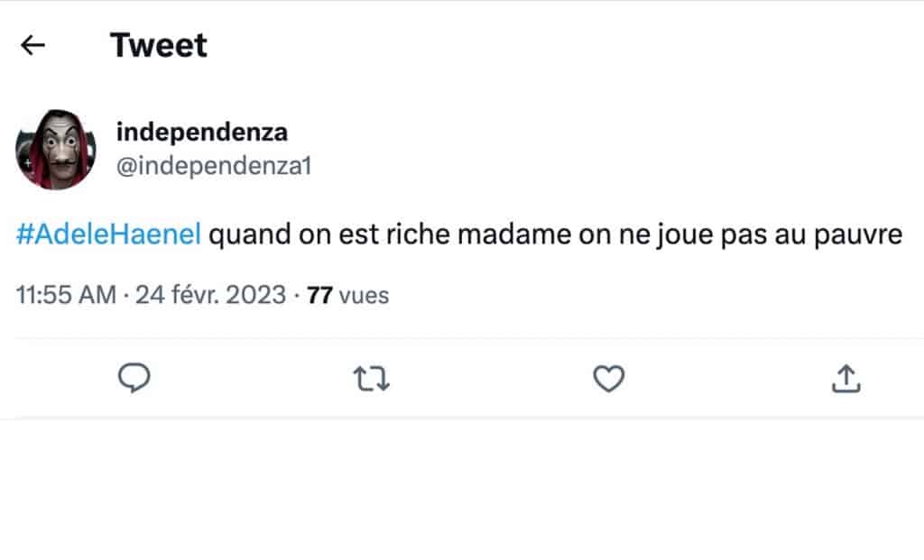View the "77 vues" view count

click(x=348, y=295)
